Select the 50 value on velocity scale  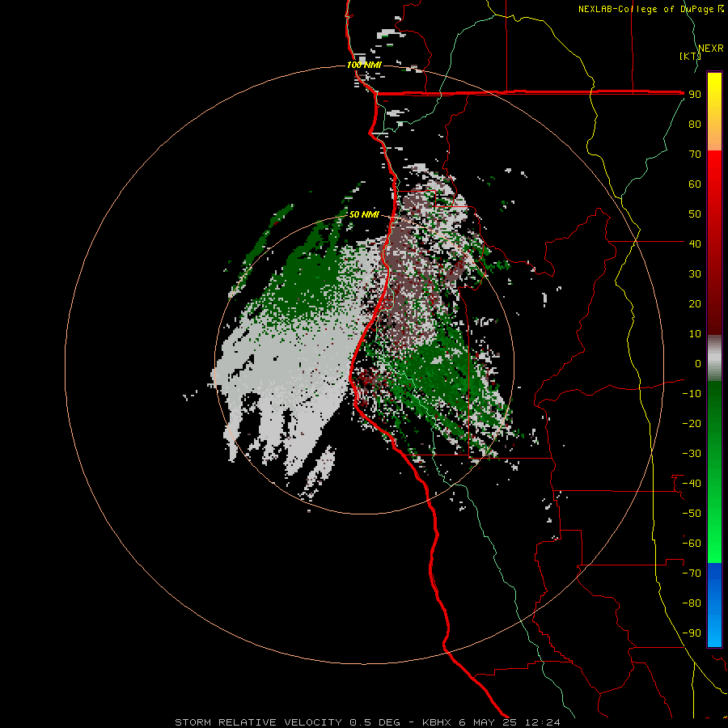point(695,214)
